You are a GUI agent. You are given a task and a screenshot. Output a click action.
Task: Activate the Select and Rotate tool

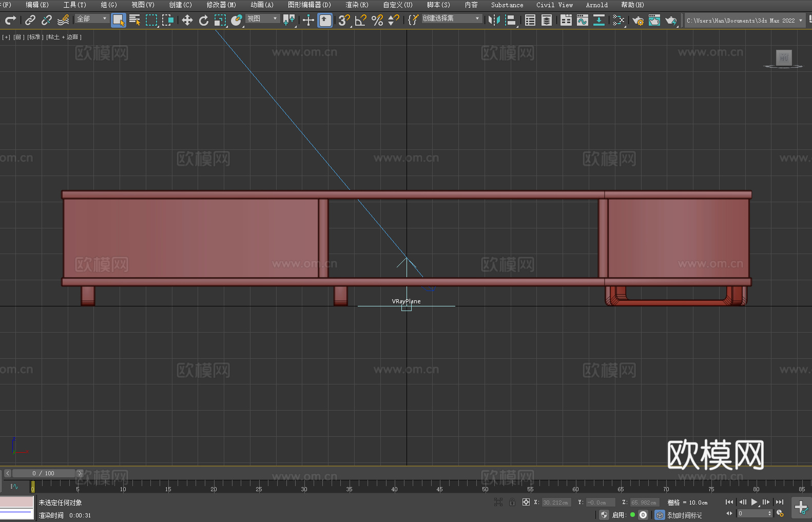204,20
